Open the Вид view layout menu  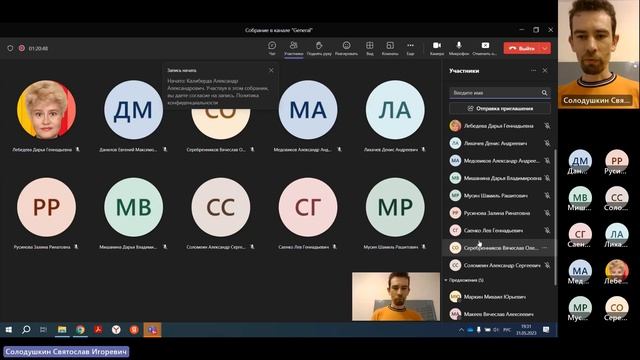[x=369, y=48]
